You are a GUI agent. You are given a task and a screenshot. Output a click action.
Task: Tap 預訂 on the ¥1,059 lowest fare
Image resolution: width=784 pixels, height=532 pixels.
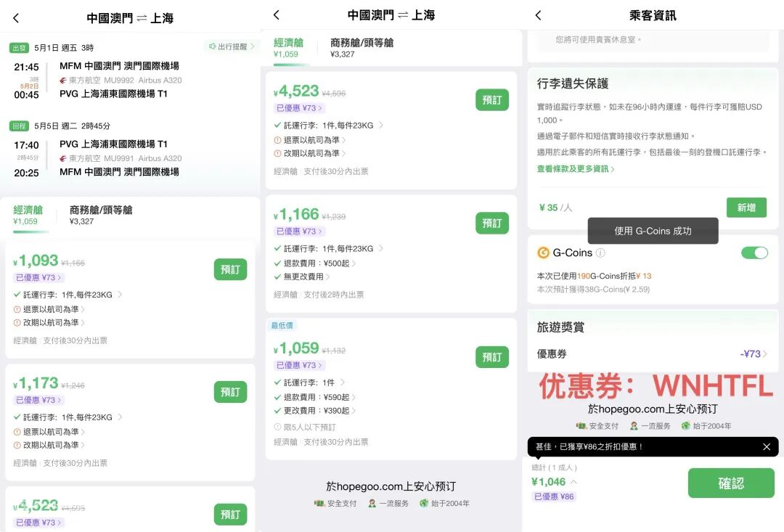point(492,357)
